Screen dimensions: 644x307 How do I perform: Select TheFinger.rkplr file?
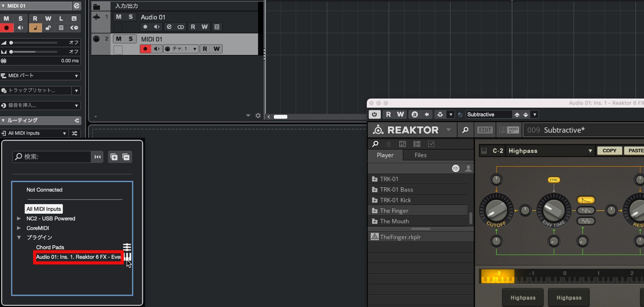(421, 237)
